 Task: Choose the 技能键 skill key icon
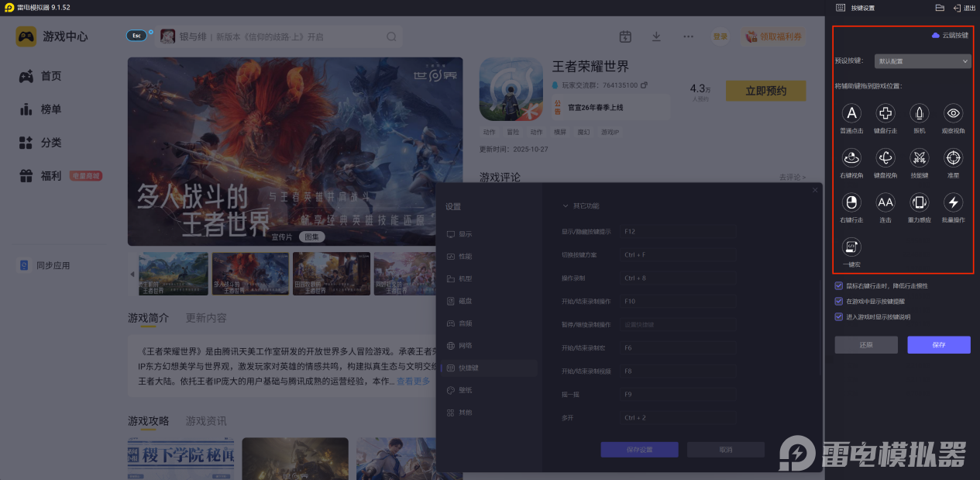point(919,158)
